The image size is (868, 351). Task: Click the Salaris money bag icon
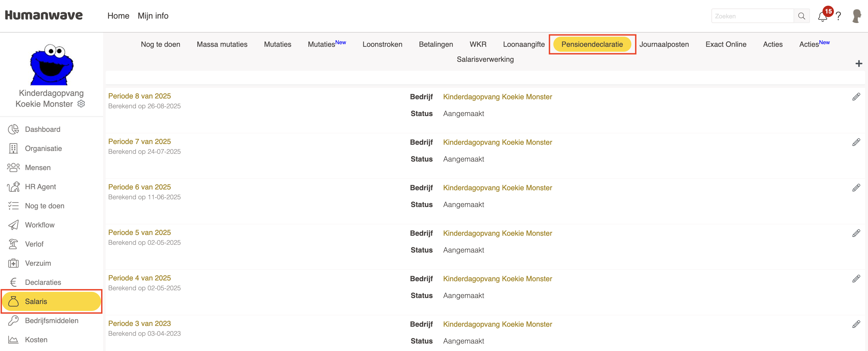[13, 301]
